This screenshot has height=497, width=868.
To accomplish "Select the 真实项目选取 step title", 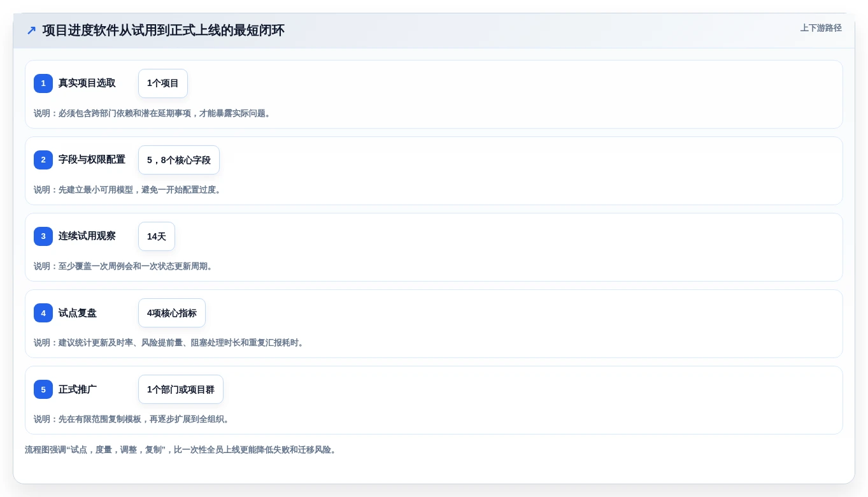I will pos(87,83).
